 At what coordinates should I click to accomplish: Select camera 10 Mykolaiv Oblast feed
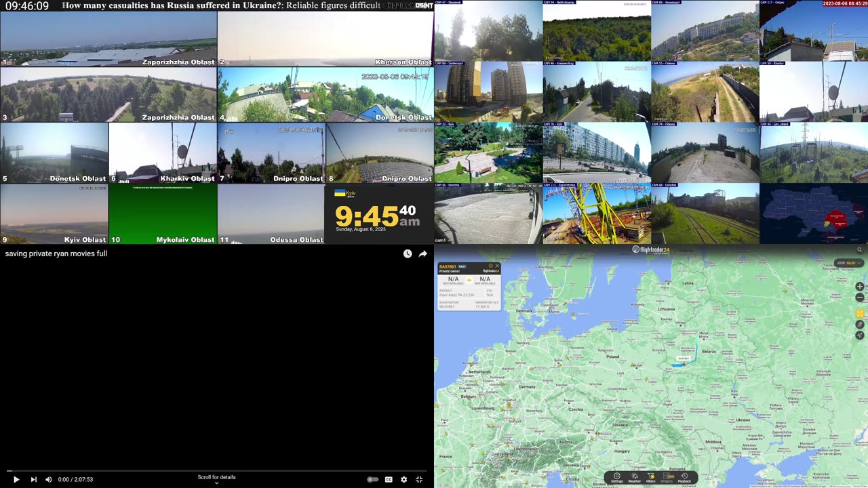(x=163, y=214)
